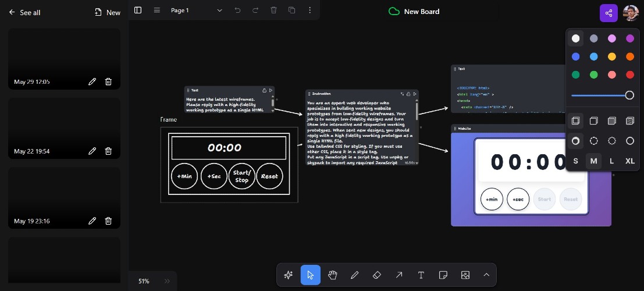Set fill style to semi

point(593,121)
